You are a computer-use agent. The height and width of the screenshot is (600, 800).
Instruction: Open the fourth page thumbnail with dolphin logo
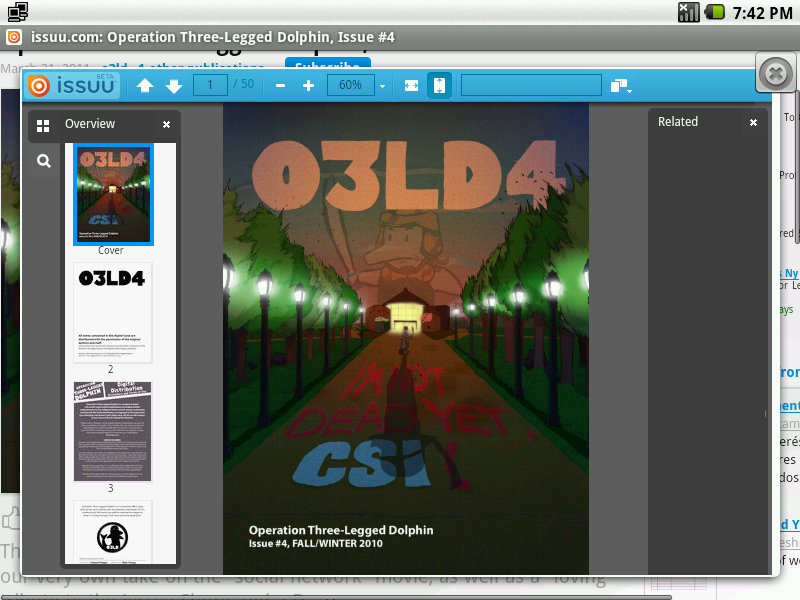pyautogui.click(x=113, y=532)
